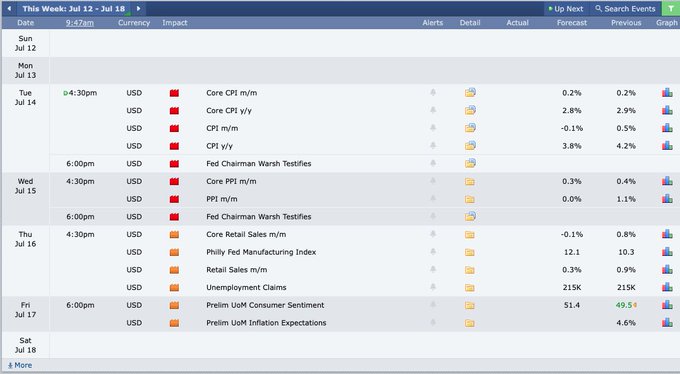
Task: Toggle alert bell for Core CPI y/y
Action: tap(433, 110)
